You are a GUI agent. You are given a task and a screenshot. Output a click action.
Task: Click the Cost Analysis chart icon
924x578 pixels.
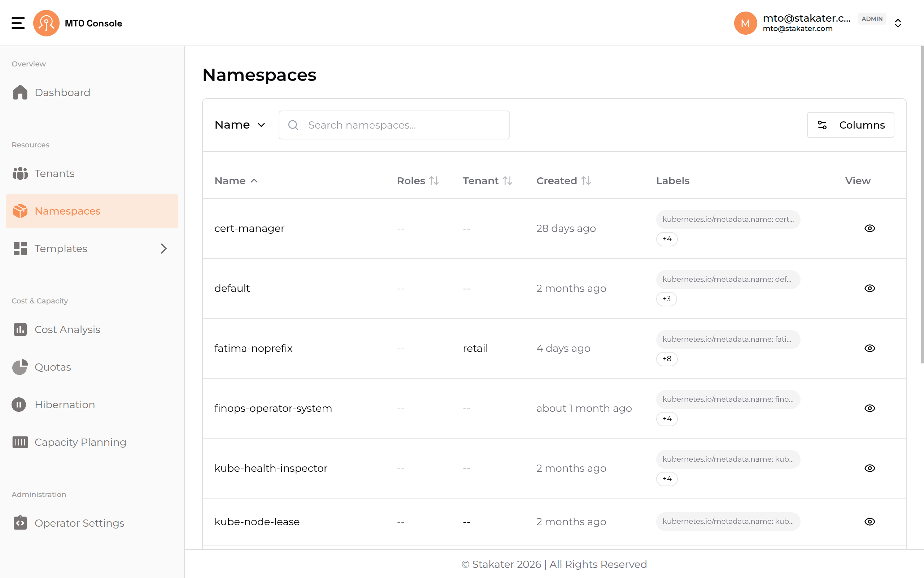[x=20, y=329]
